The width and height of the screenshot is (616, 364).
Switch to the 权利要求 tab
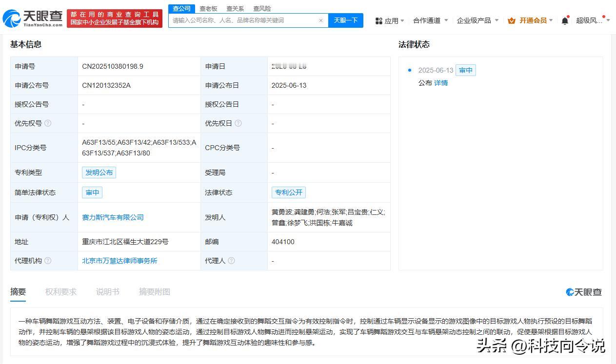pyautogui.click(x=61, y=292)
